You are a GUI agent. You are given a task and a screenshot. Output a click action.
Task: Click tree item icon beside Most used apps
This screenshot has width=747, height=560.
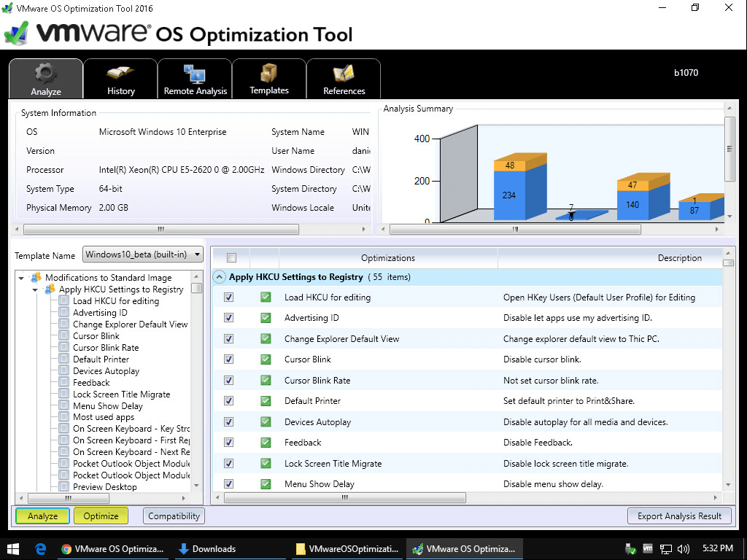[x=64, y=417]
